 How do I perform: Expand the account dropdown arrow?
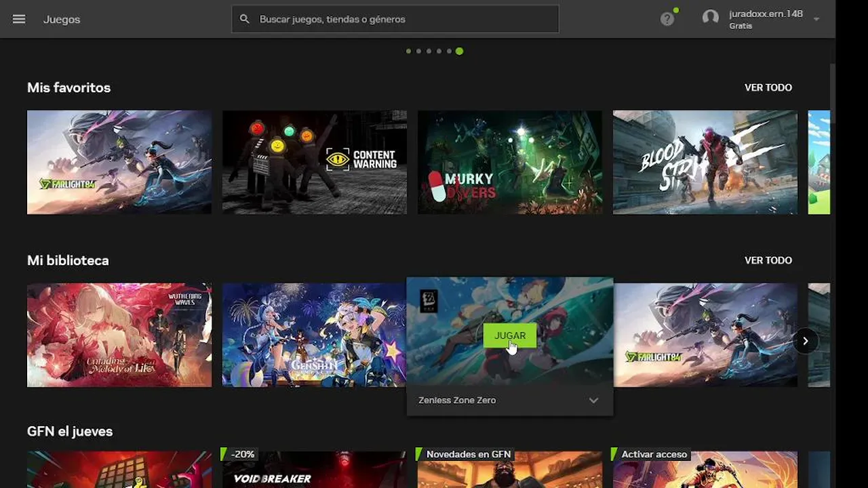point(816,20)
